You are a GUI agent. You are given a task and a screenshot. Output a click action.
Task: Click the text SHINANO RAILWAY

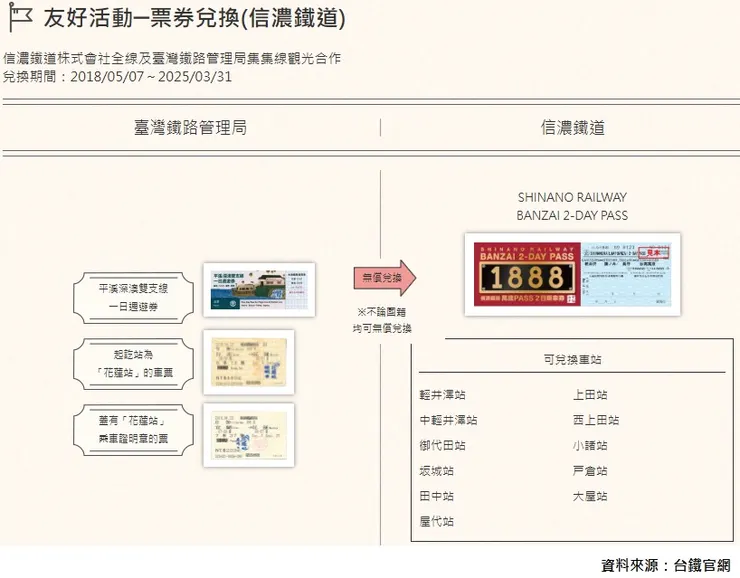(x=572, y=197)
